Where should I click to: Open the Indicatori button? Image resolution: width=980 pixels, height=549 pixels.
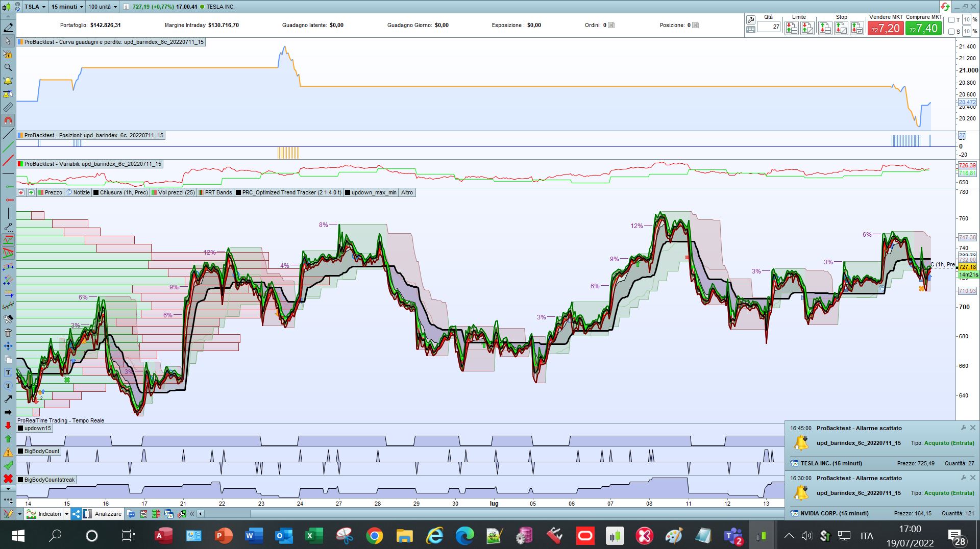click(44, 514)
